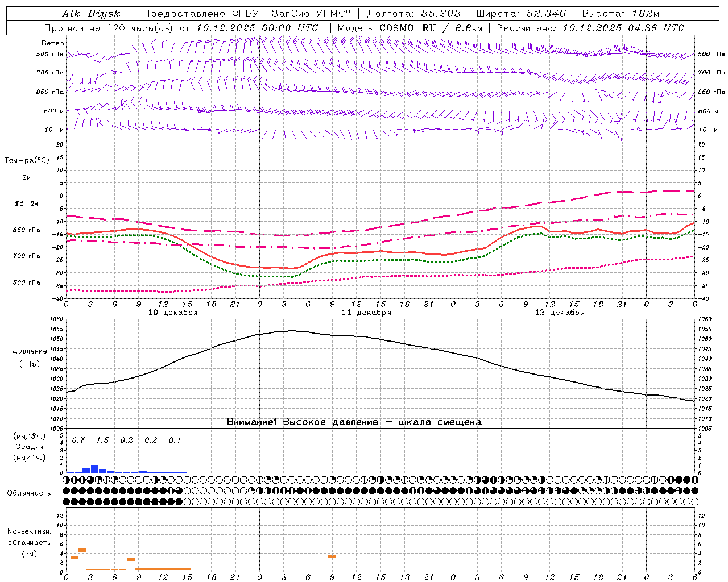
Task: Click the 1.5 precipitation total value
Action: [102, 440]
